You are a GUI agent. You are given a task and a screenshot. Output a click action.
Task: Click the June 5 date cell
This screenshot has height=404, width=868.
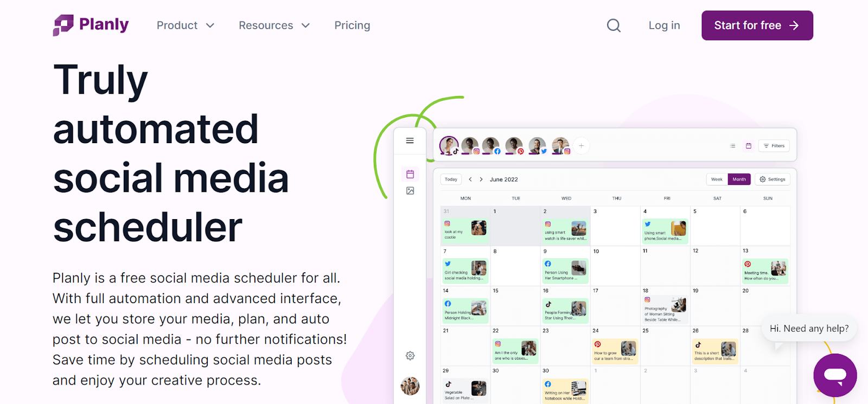715,226
